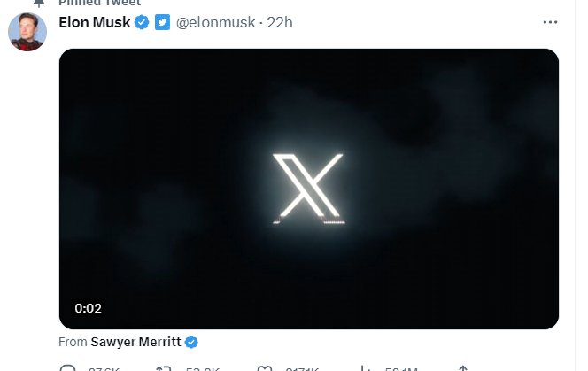Click the glowing X logo in the video
The width and height of the screenshot is (588, 371).
[307, 187]
